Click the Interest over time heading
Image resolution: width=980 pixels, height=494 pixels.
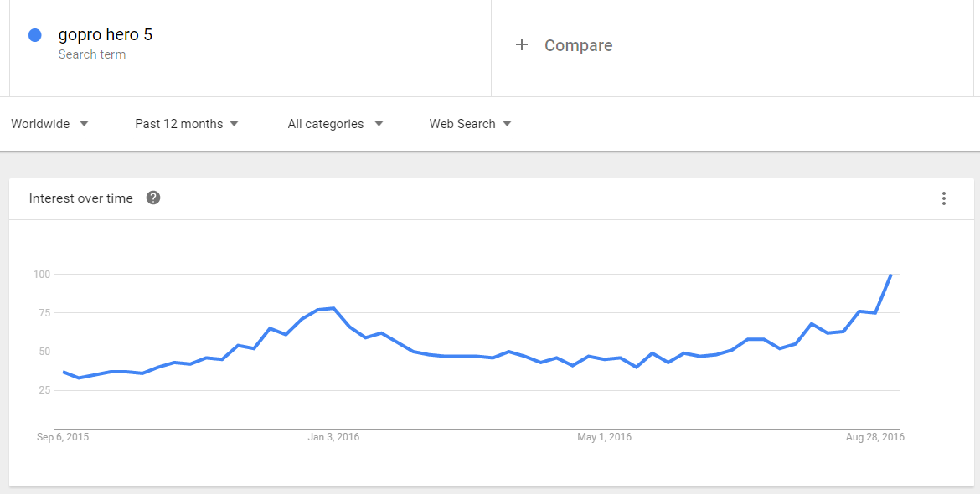pyautogui.click(x=81, y=198)
